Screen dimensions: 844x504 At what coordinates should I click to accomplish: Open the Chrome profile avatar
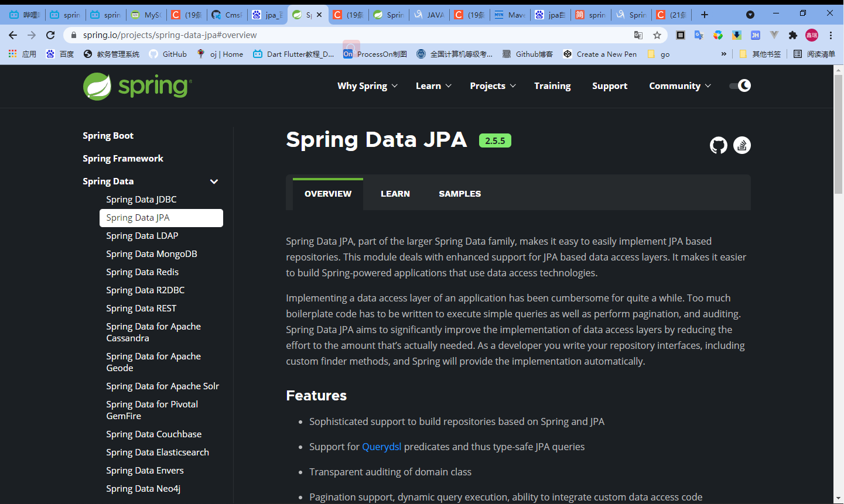(x=812, y=35)
